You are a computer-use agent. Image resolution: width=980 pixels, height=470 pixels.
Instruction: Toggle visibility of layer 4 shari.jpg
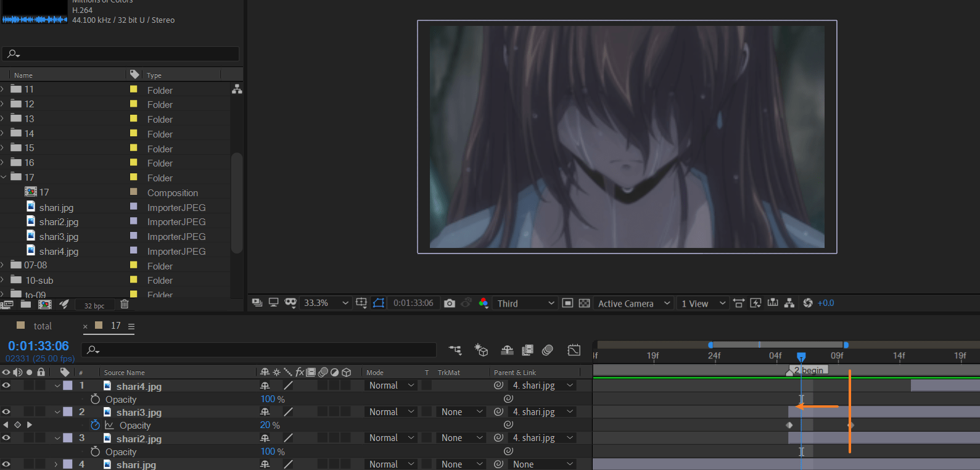click(6, 464)
